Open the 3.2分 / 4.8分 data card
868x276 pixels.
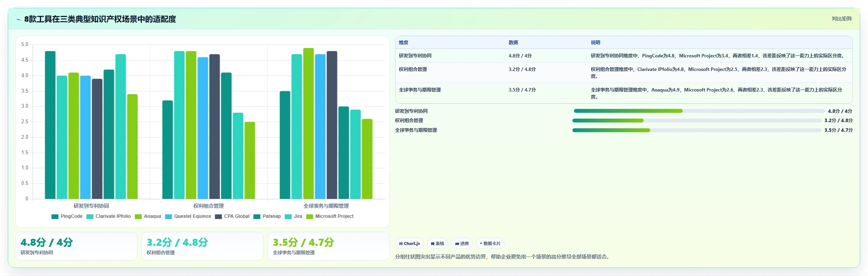tap(202, 246)
